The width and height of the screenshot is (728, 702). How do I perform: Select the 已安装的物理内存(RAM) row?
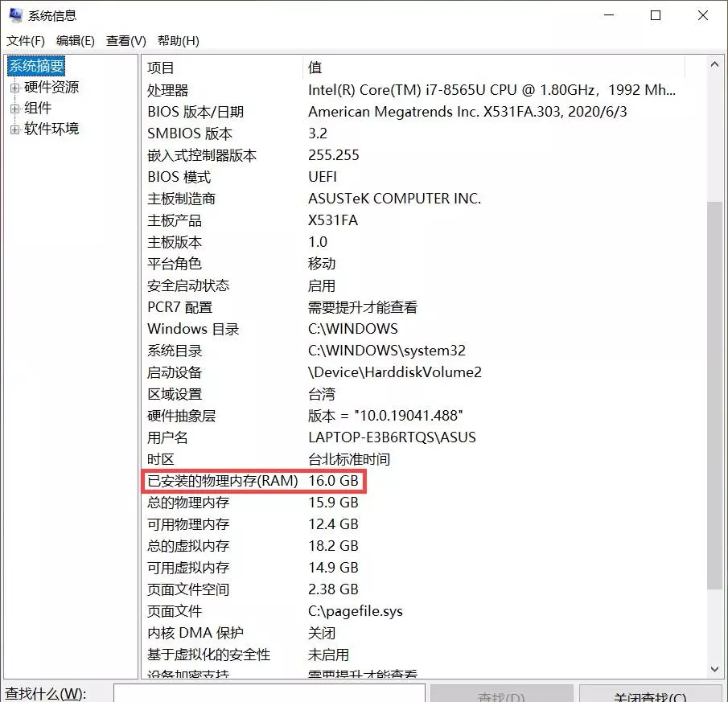223,481
